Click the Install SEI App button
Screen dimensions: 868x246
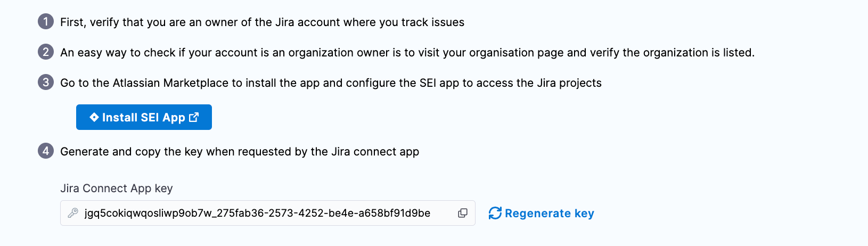144,117
